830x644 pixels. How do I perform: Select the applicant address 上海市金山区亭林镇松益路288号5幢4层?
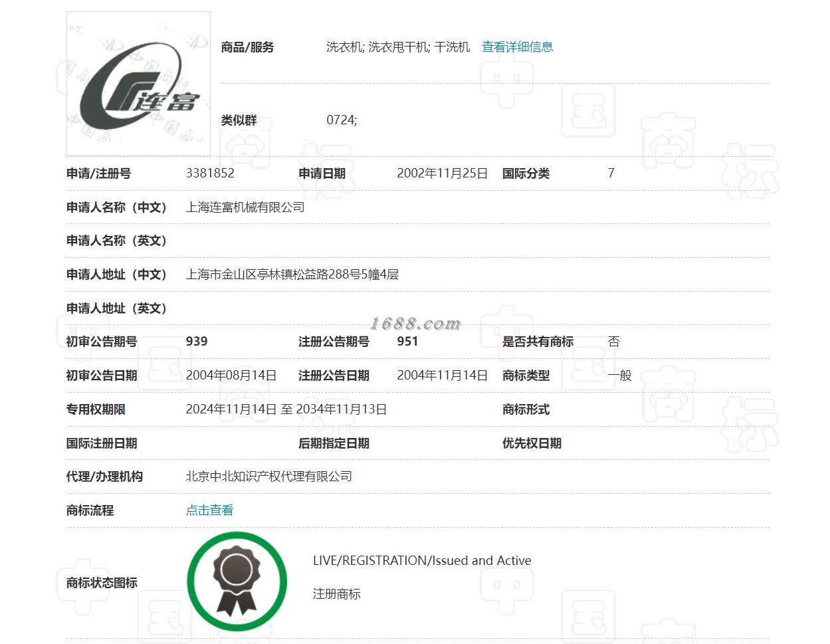coord(292,274)
